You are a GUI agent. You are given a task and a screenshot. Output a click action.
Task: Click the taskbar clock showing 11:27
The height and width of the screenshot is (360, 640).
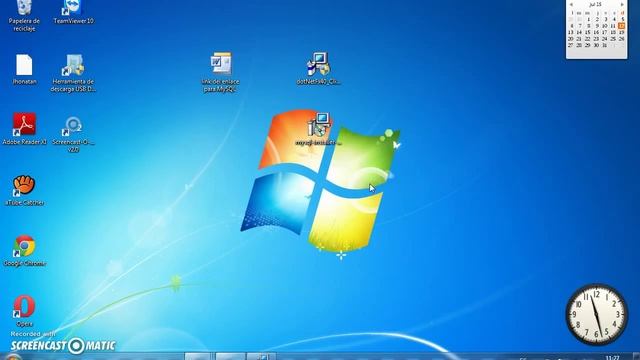pyautogui.click(x=612, y=358)
